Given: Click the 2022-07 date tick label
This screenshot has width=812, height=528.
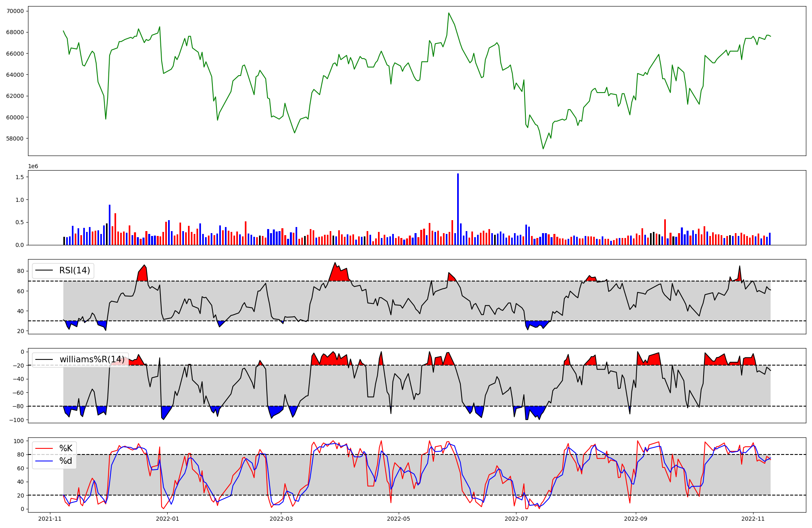Looking at the screenshot, I should click(x=516, y=519).
